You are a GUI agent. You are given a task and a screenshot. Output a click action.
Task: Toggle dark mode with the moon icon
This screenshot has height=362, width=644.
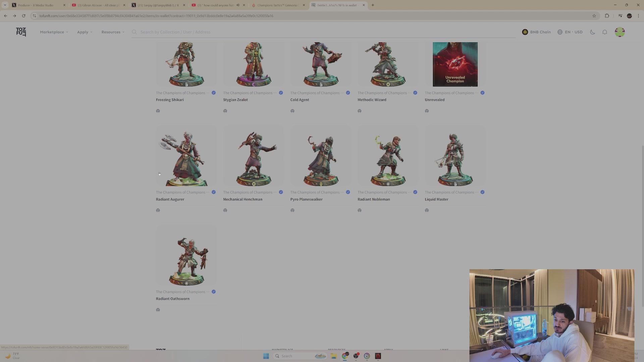coord(592,32)
